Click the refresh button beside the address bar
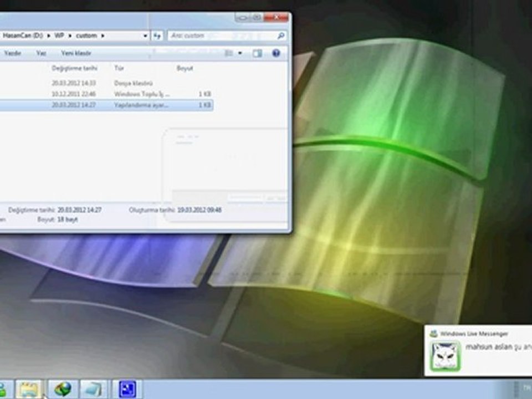Screen dimensions: 532x399 (157, 35)
